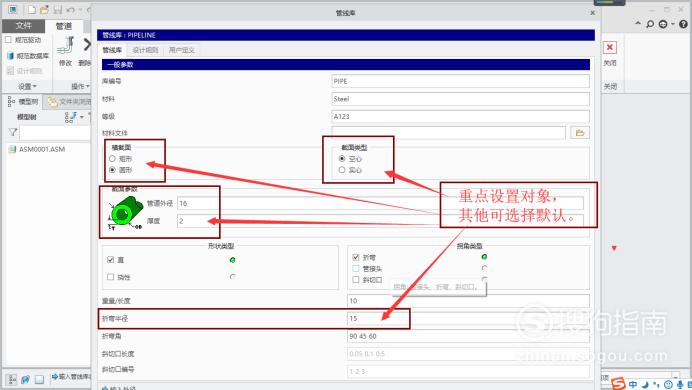Open the 规范数据库 spec database icon
This screenshot has width=692, height=390.
(x=11, y=56)
